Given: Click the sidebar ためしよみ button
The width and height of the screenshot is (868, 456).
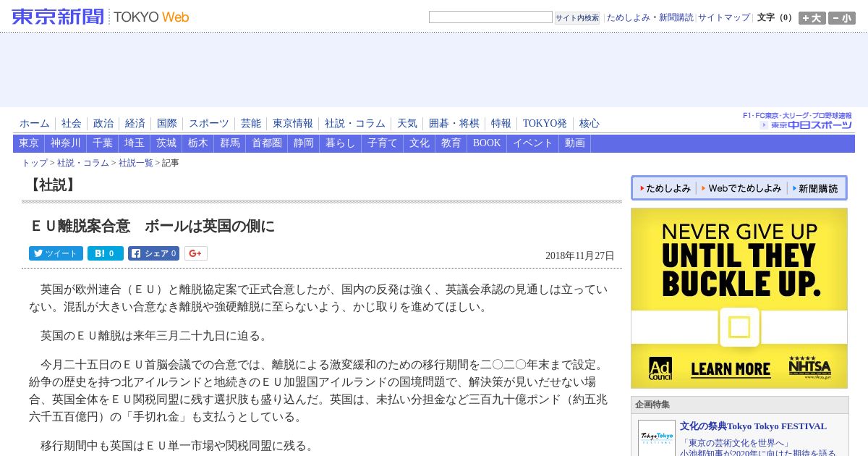Looking at the screenshot, I should (x=665, y=188).
